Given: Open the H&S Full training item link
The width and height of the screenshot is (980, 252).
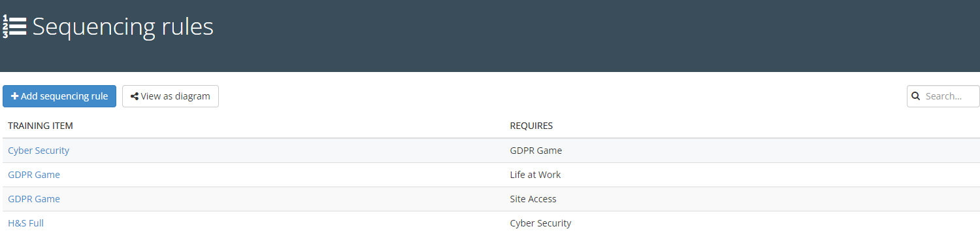Looking at the screenshot, I should coord(25,223).
